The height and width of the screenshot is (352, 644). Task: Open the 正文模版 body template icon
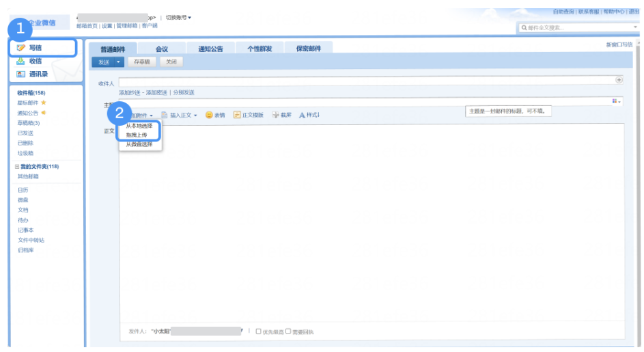(237, 115)
